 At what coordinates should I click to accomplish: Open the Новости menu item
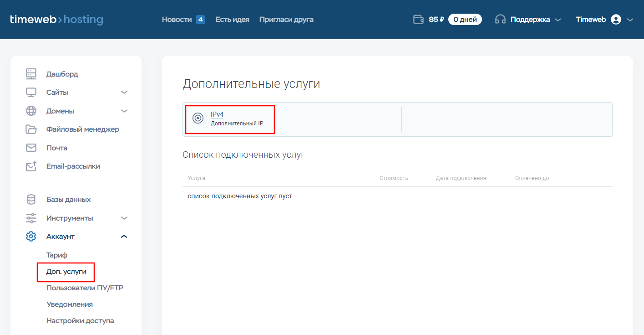177,20
